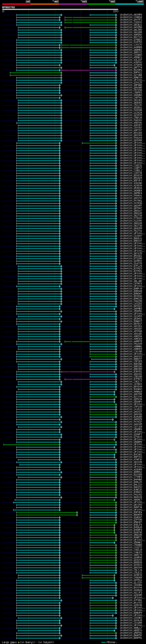Click label UniRef100_A4RBY5
This screenshot has width=146, height=644.
131,342
